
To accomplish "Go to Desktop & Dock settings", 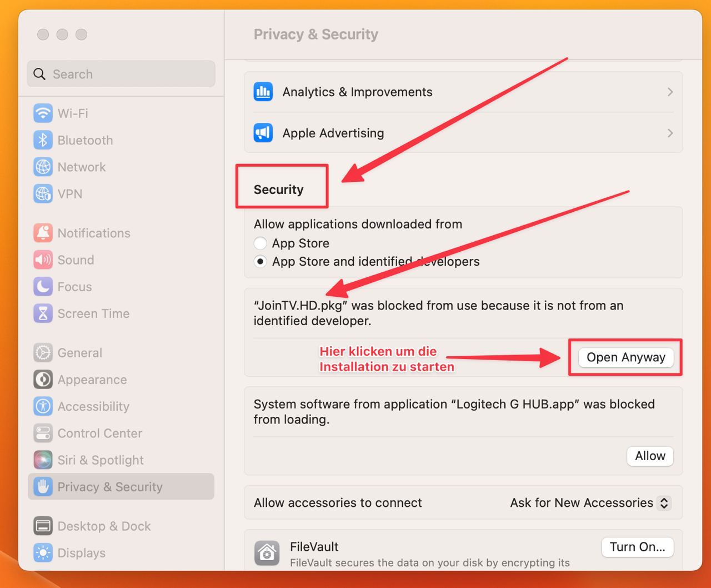I will pos(103,526).
